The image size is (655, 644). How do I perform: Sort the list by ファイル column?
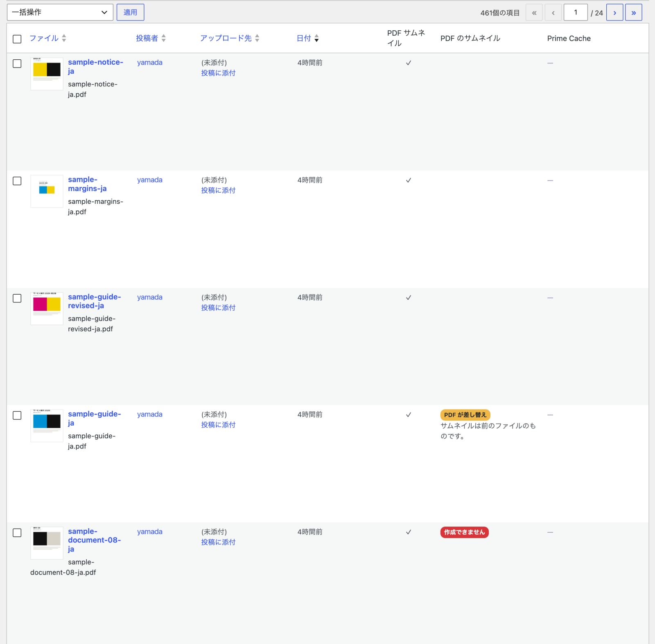pos(47,38)
